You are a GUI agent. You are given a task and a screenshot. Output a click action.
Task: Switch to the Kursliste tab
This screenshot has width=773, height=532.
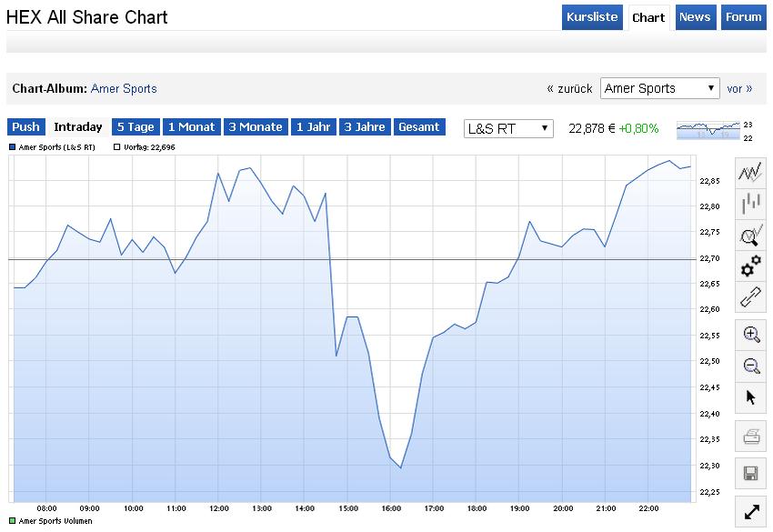point(592,17)
